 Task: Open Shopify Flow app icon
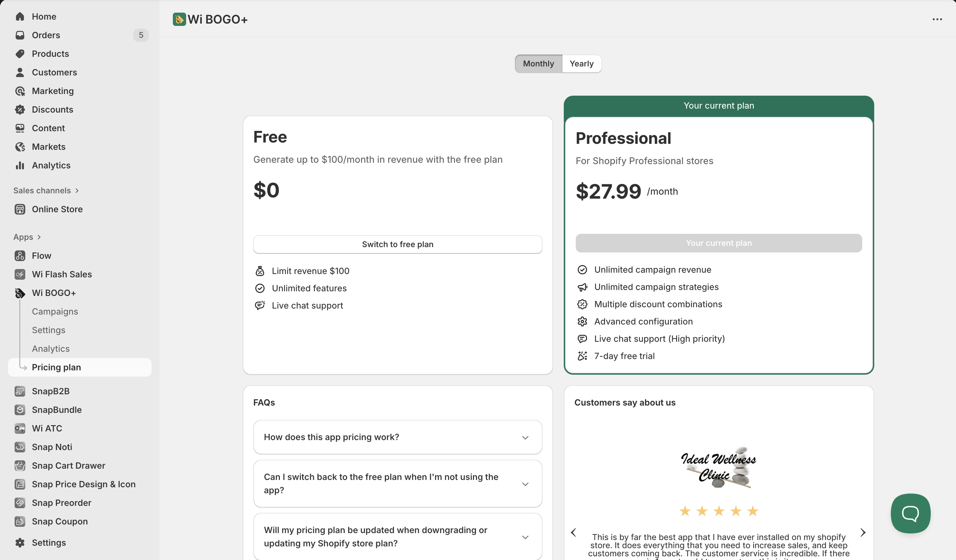click(x=20, y=255)
